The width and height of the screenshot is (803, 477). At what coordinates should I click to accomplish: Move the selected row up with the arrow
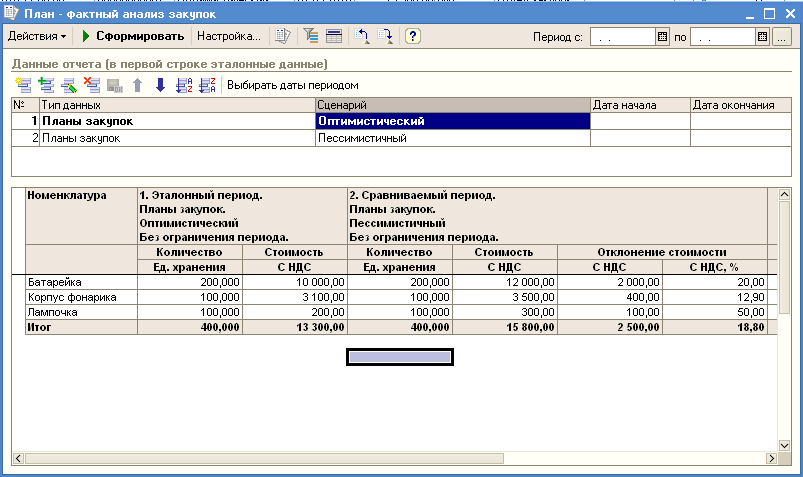[x=138, y=85]
